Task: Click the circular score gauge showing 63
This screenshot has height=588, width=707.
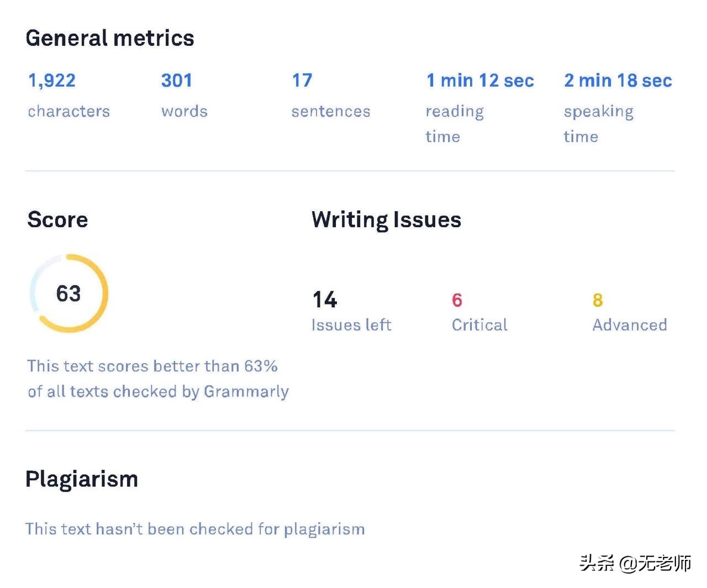Action: click(x=69, y=293)
